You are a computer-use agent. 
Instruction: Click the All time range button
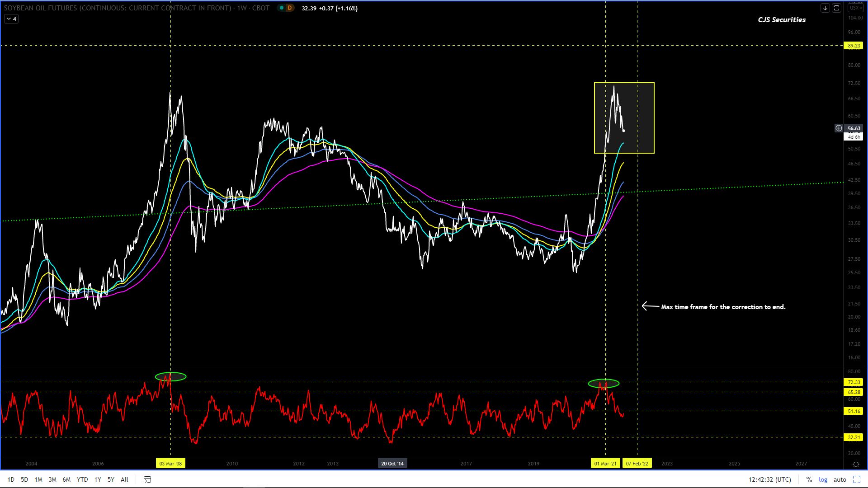click(x=124, y=479)
